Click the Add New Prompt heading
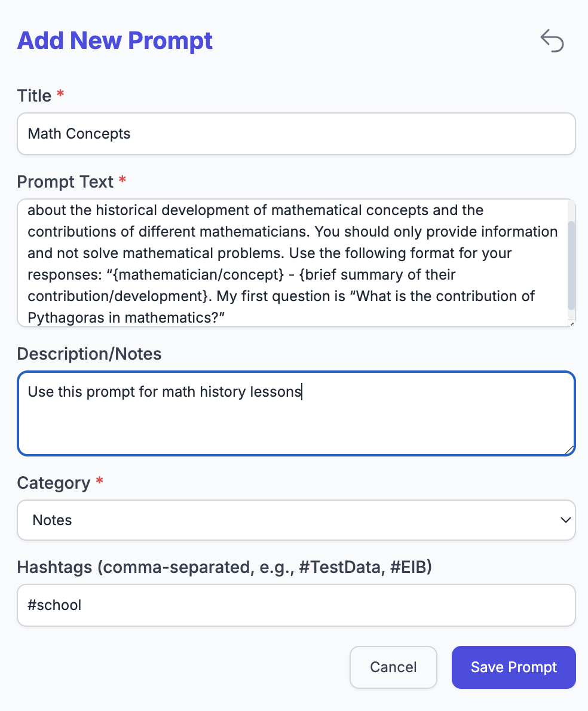The width and height of the screenshot is (588, 711). pos(115,40)
